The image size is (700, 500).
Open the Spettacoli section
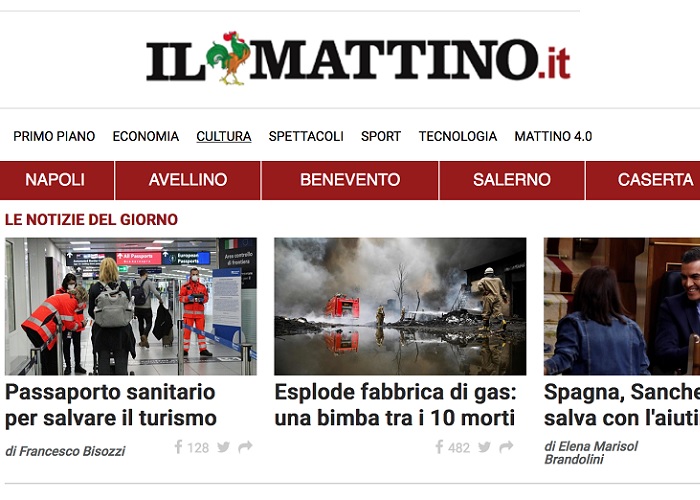click(x=306, y=136)
